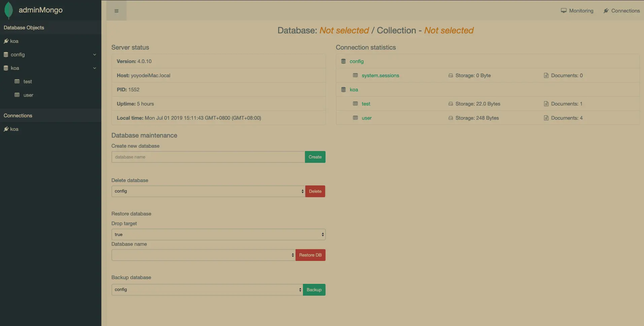Click the documents icon for user row
644x326 pixels.
[546, 118]
